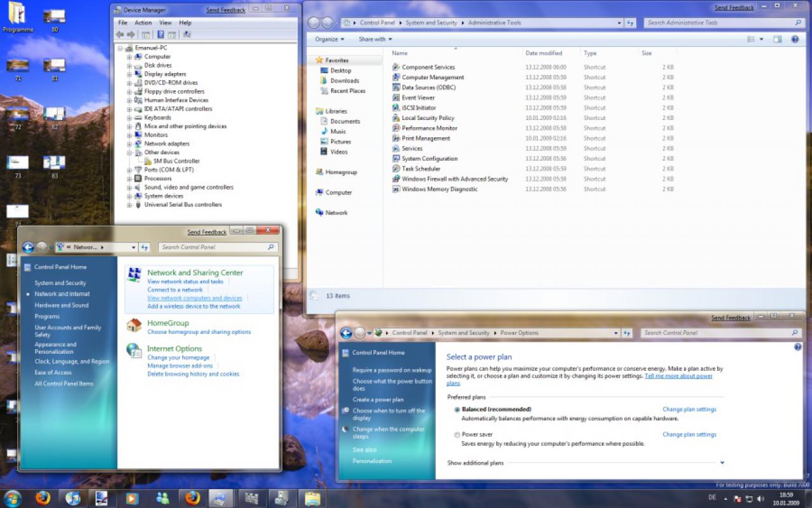Click Back arrow in Device Manager toolbar
The image size is (812, 508).
coord(120,34)
